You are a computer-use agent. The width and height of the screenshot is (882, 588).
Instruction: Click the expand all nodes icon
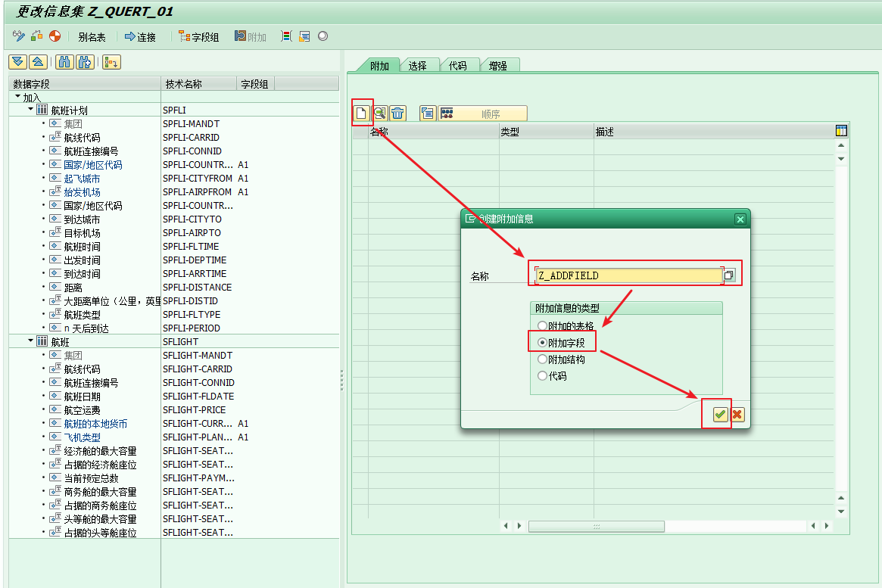tap(17, 62)
